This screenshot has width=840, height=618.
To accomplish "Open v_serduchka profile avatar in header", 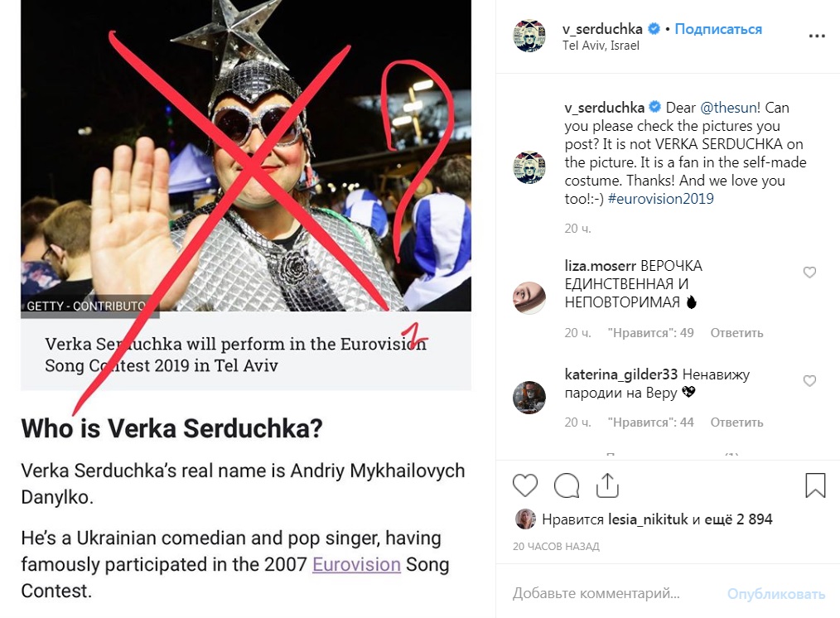I will pyautogui.click(x=529, y=36).
